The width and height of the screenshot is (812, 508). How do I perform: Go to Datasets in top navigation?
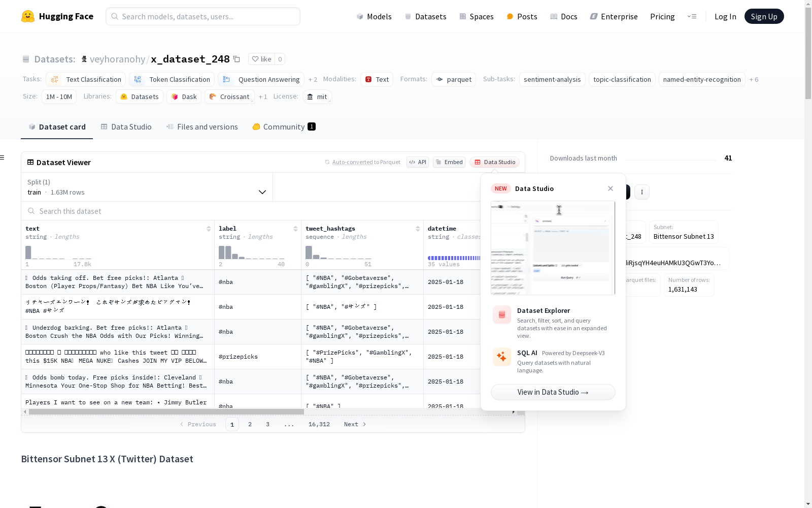point(425,16)
